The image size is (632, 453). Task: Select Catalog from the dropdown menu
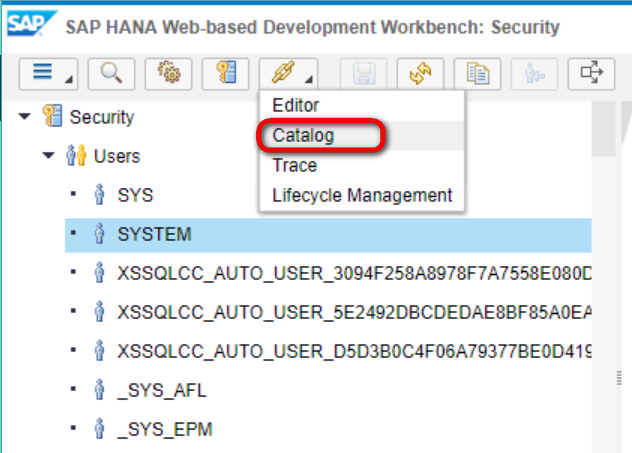pos(303,135)
